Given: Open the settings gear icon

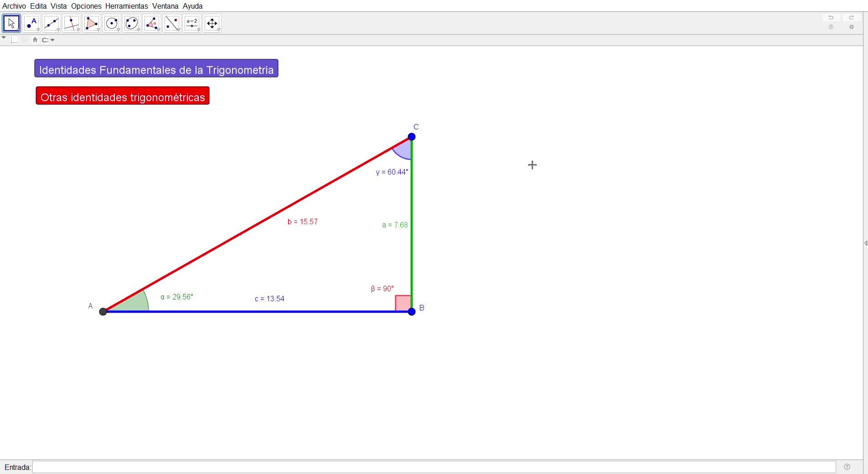Looking at the screenshot, I should [851, 27].
